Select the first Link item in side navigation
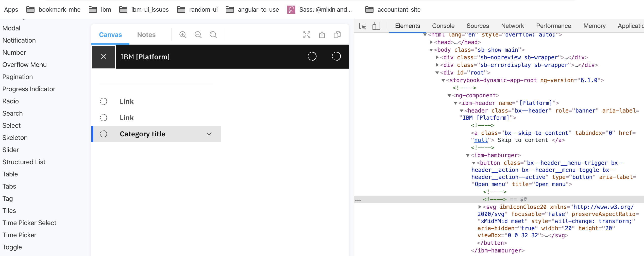 click(x=127, y=101)
